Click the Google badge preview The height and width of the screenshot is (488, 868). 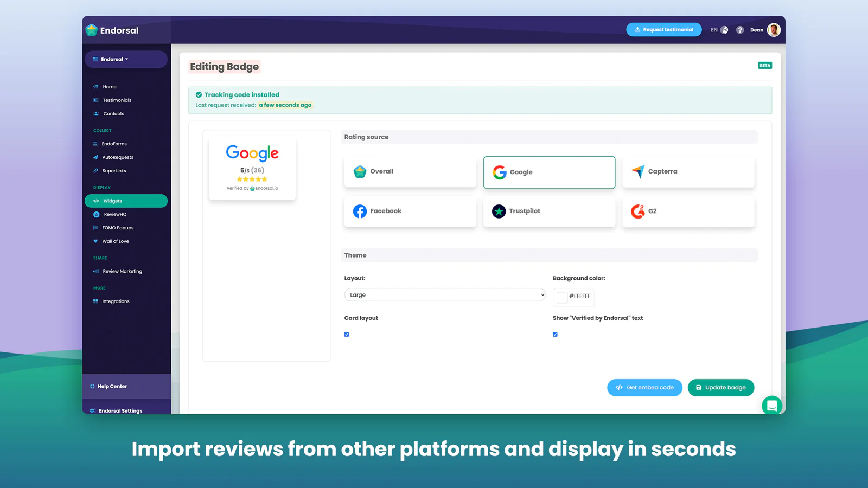[252, 168]
